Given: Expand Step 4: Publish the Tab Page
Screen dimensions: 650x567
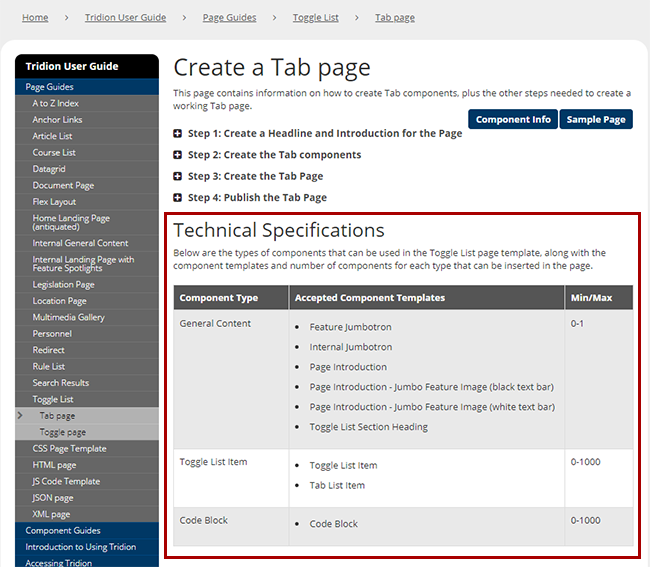Looking at the screenshot, I should (x=257, y=198).
